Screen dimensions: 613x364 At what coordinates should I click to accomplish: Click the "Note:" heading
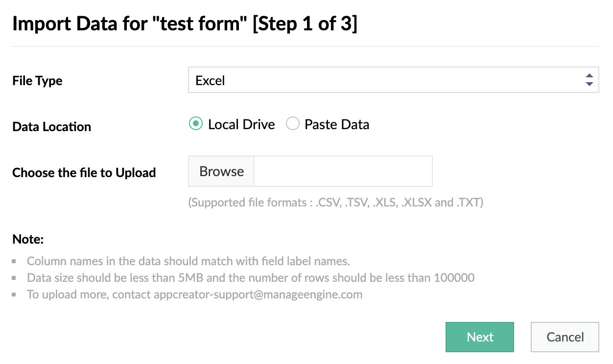pos(28,240)
